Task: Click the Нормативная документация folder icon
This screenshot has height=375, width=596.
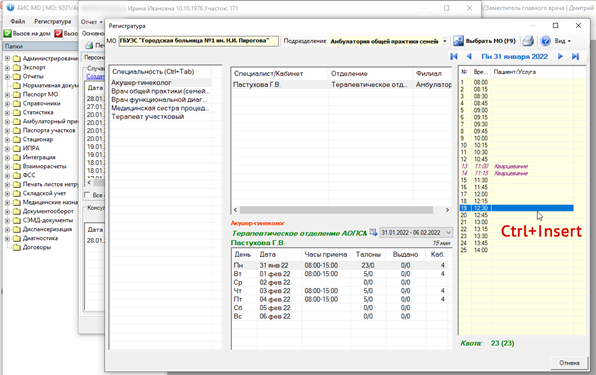Action: coord(17,85)
